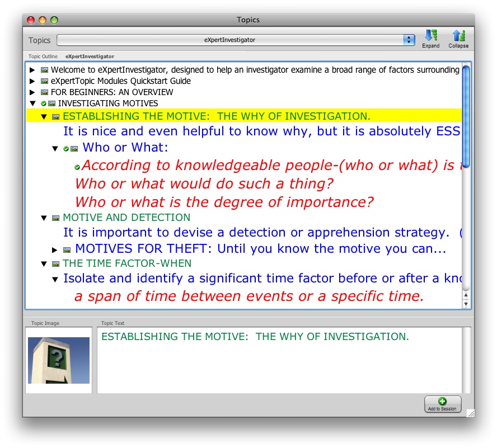Click image icon beside INVESTIGATING MOTIVES
The image size is (497, 448).
(x=51, y=103)
